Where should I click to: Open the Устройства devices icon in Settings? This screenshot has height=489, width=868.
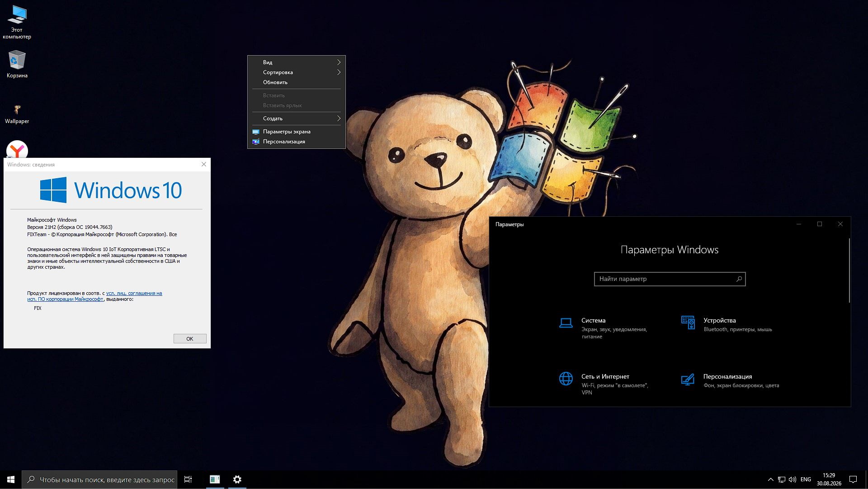688,323
